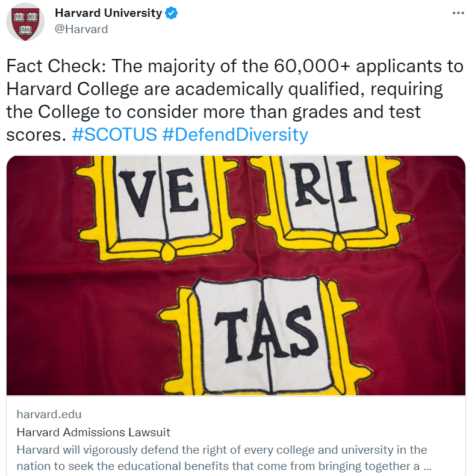Click the card description about vigorously defending
This screenshot has width=472, height=476.
(222, 450)
